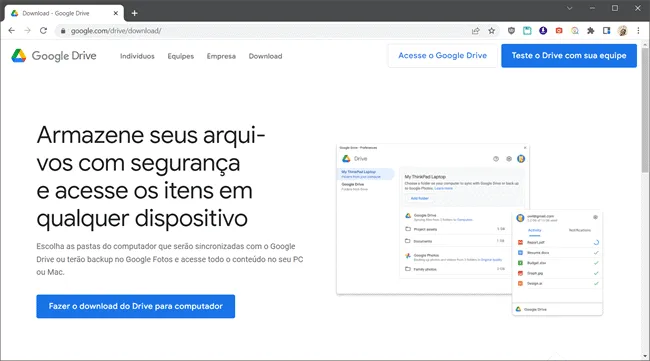Image resolution: width=650 pixels, height=361 pixels.
Task: Click the Drive preferences window illustration
Action: [x=432, y=220]
